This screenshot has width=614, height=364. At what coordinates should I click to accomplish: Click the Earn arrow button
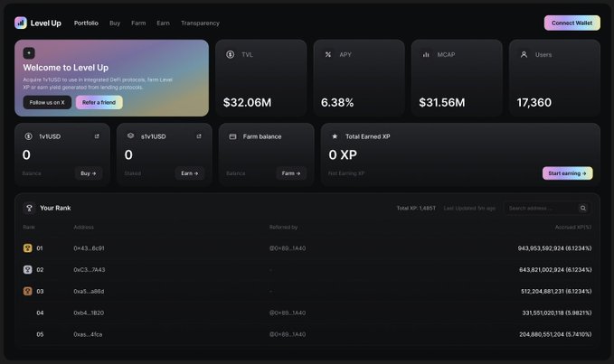190,173
